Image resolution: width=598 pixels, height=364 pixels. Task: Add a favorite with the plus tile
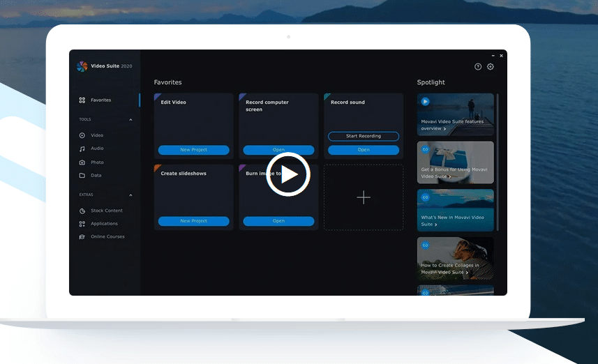(364, 197)
